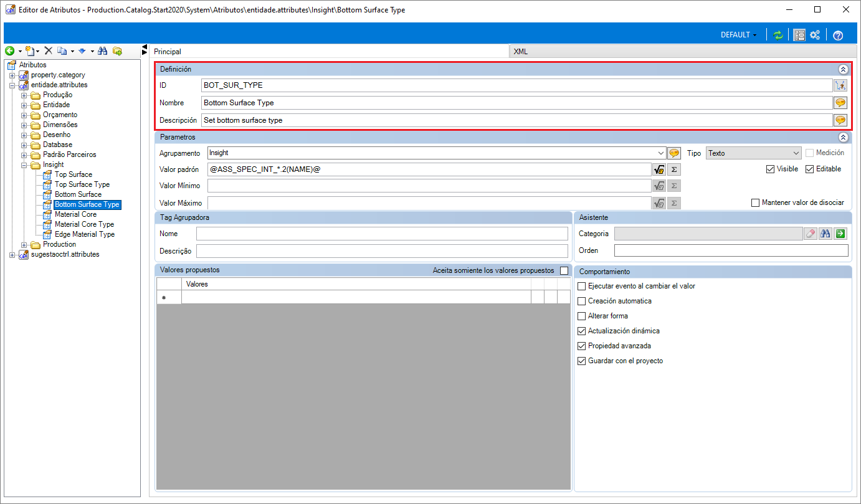Screen dimensions: 861x504
Task: Open the DEFAULT profile dropdown
Action: coord(738,35)
